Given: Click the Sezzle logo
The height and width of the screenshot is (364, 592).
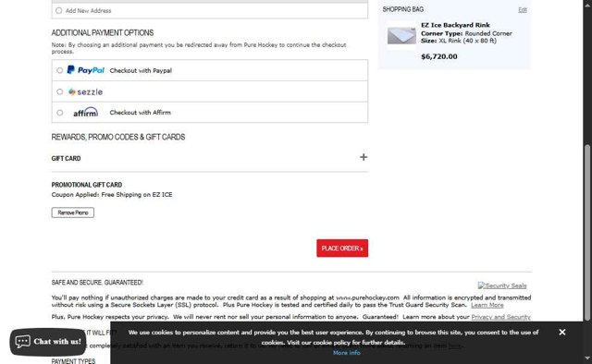Looking at the screenshot, I should pos(85,91).
